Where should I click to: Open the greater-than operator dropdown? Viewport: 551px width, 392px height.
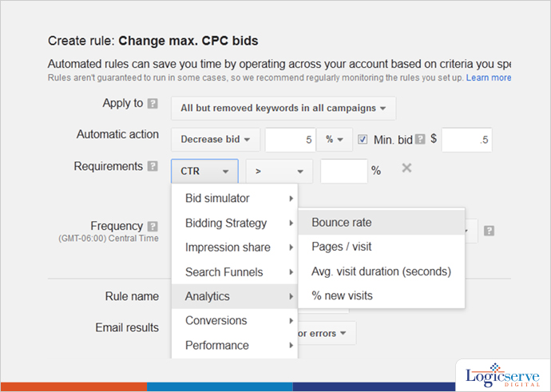click(x=279, y=171)
